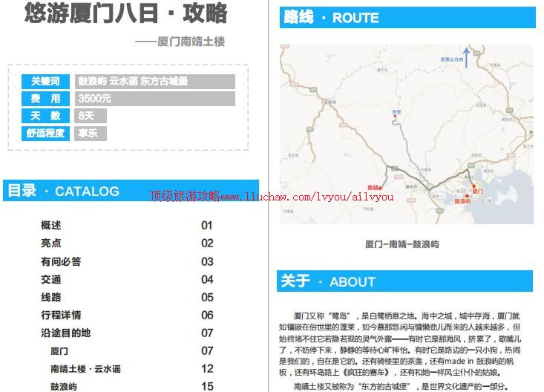The width and height of the screenshot is (544, 392).
Task: Click the blue 武夷山方向 arrow on the map
Action: (x=465, y=58)
